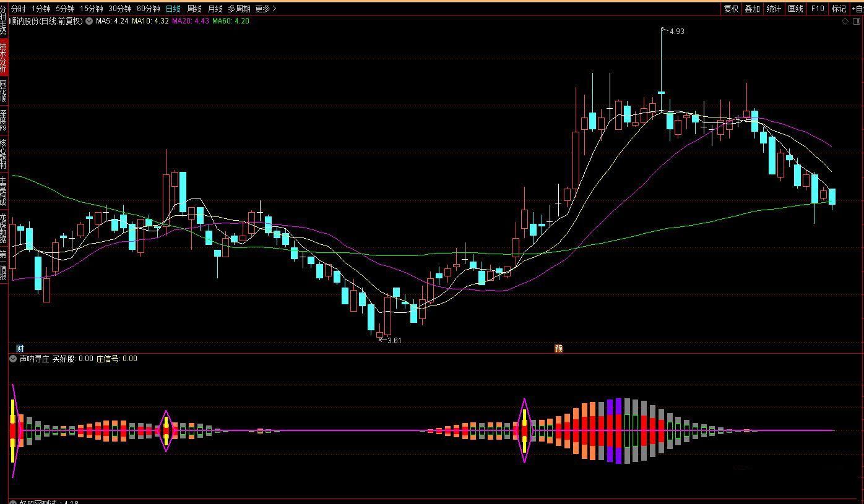This screenshot has width=864, height=504.
Task: Click the MA5: 4.24 label
Action: click(112, 21)
